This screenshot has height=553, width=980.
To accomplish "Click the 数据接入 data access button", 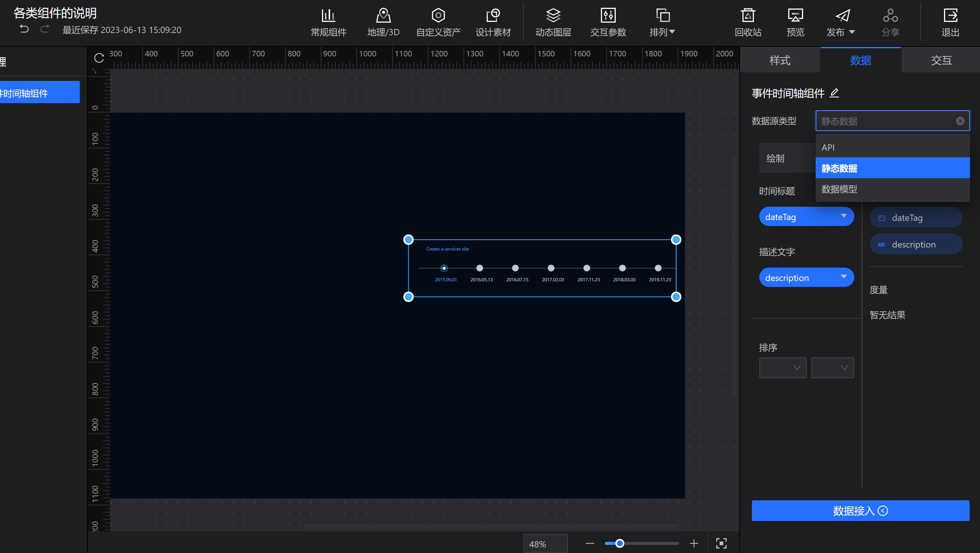I will click(860, 511).
